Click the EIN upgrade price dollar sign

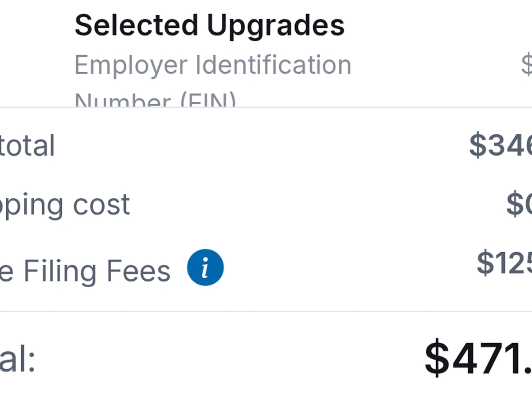tap(527, 65)
